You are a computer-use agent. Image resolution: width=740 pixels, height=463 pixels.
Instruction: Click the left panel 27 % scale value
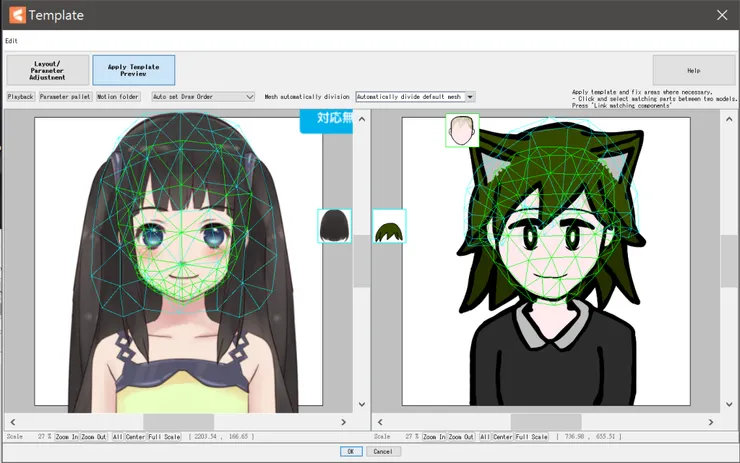(44, 437)
